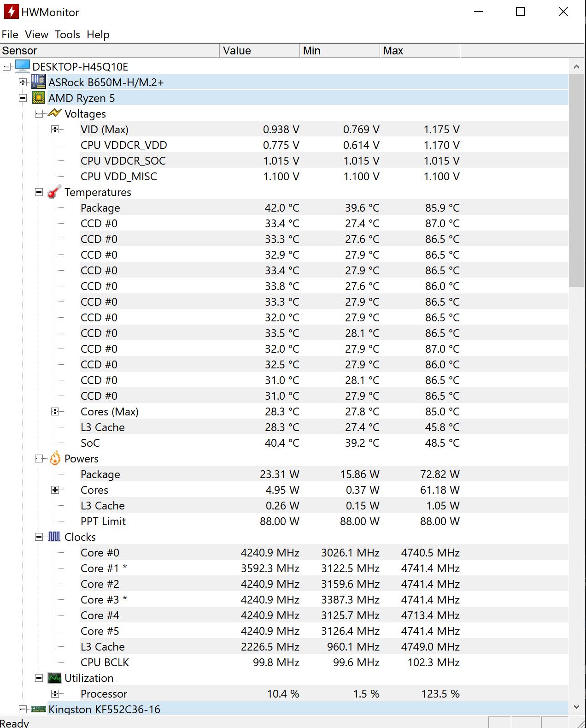586x728 pixels.
Task: Click the AMD Ryzen 5 CPU chip icon
Action: pyautogui.click(x=39, y=98)
